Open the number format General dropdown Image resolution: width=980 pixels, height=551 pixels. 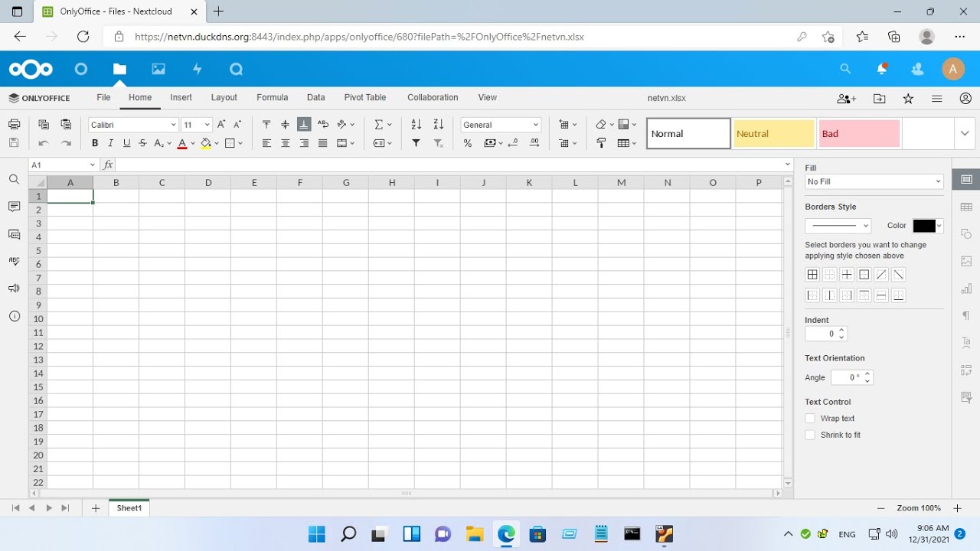click(535, 125)
